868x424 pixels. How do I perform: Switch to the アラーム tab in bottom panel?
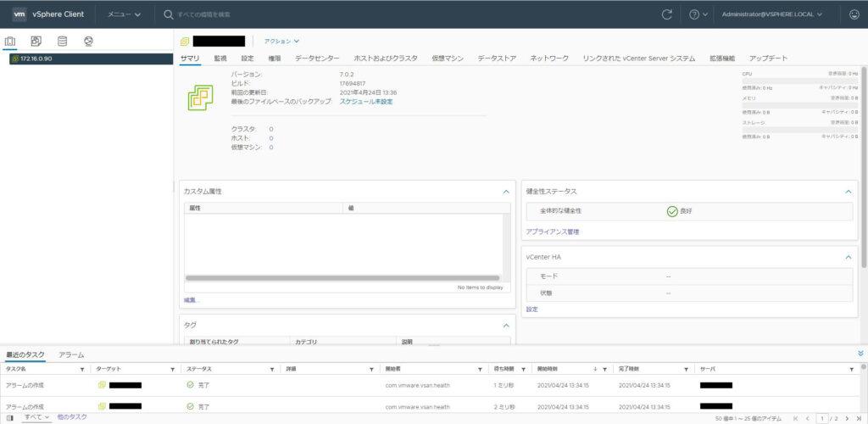click(71, 354)
